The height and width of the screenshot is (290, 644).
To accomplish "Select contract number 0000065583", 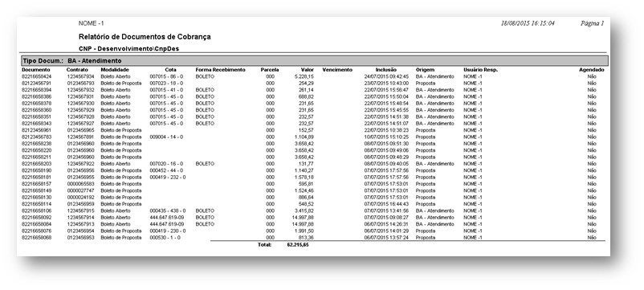I will pos(80,184).
